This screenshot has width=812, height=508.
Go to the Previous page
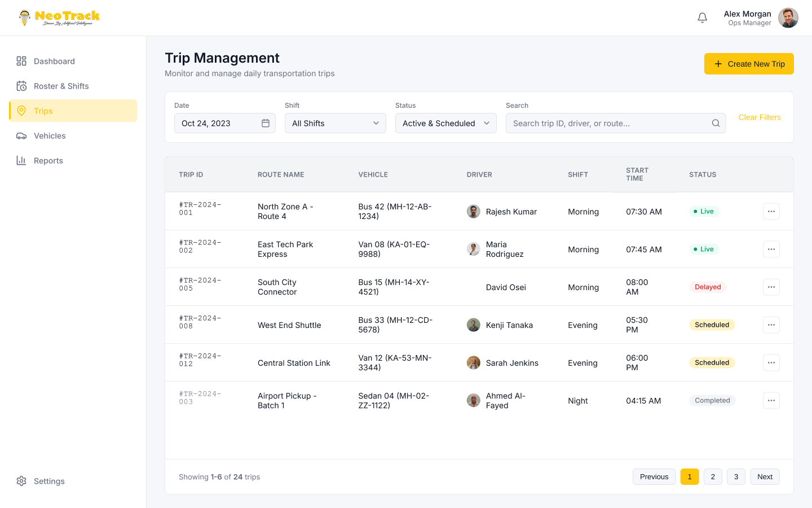click(654, 477)
